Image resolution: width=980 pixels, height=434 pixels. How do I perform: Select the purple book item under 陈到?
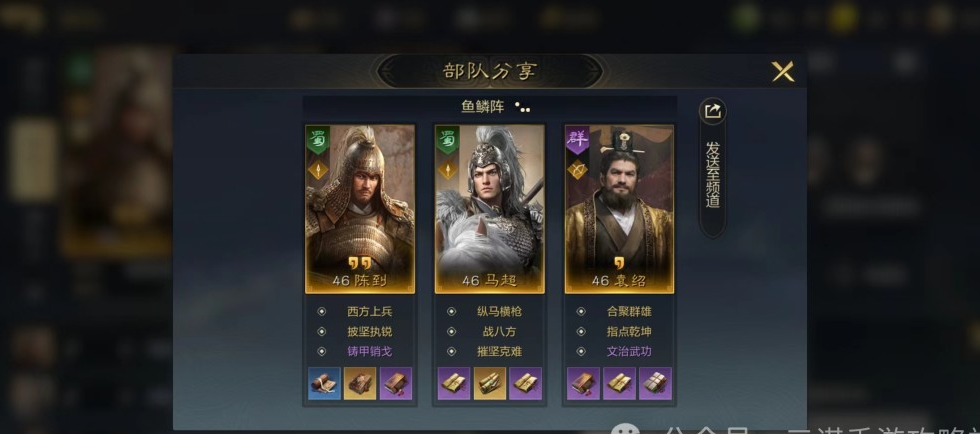point(396,383)
